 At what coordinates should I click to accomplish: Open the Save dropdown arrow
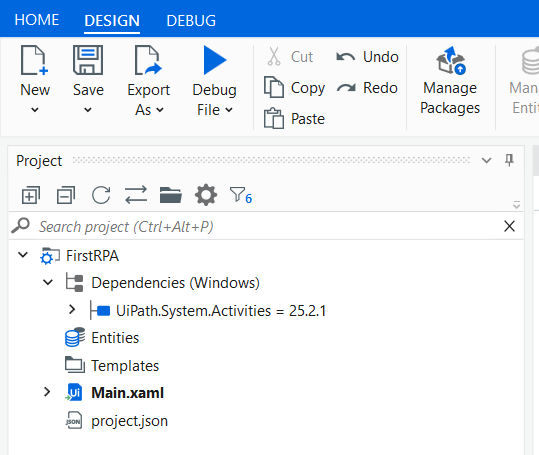(88, 110)
